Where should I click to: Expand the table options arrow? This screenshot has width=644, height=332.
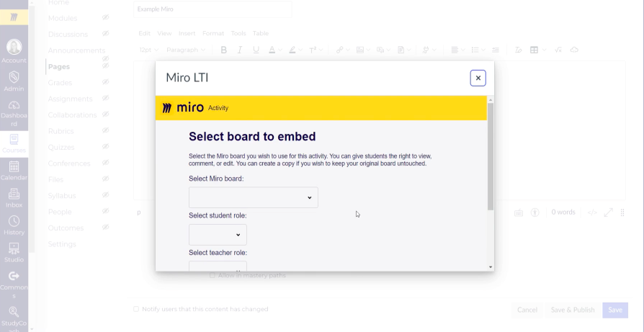point(544,50)
